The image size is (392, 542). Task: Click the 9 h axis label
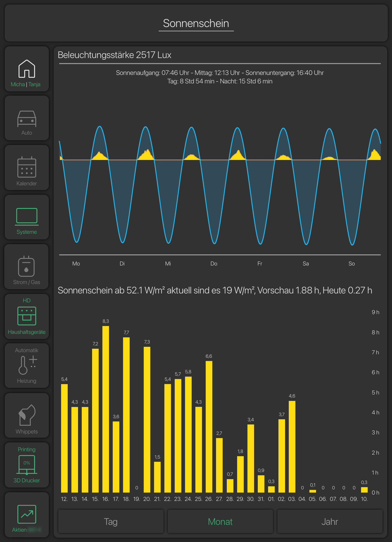375,312
